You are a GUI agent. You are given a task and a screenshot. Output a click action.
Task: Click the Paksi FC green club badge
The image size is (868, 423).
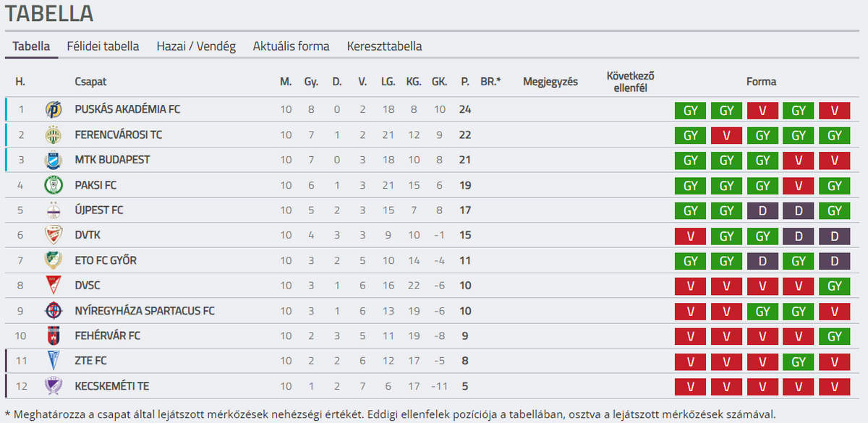tap(54, 185)
